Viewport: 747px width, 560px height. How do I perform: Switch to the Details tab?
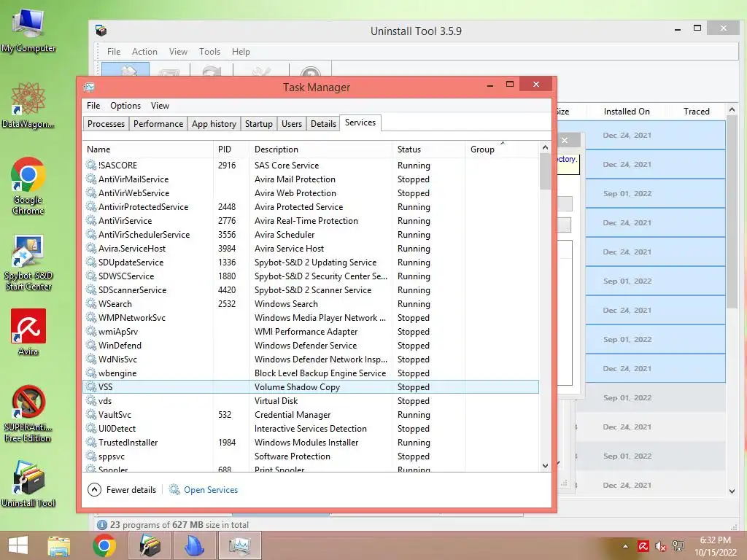[323, 124]
